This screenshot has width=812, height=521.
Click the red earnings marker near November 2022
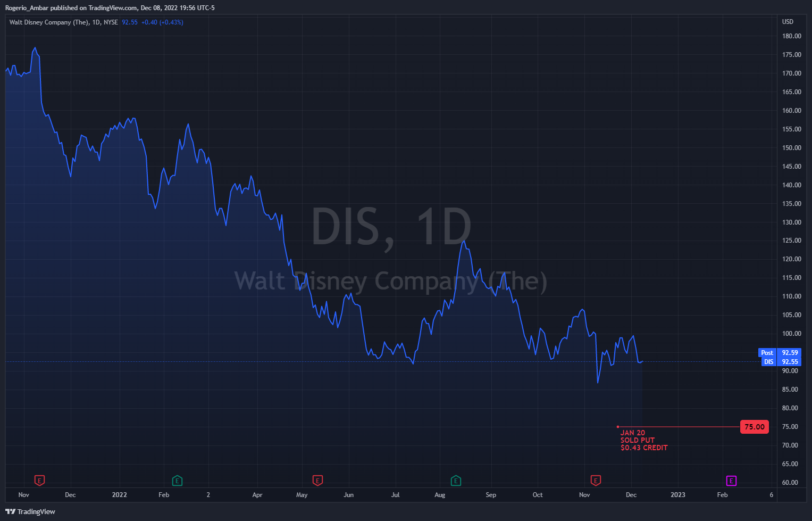coord(596,481)
